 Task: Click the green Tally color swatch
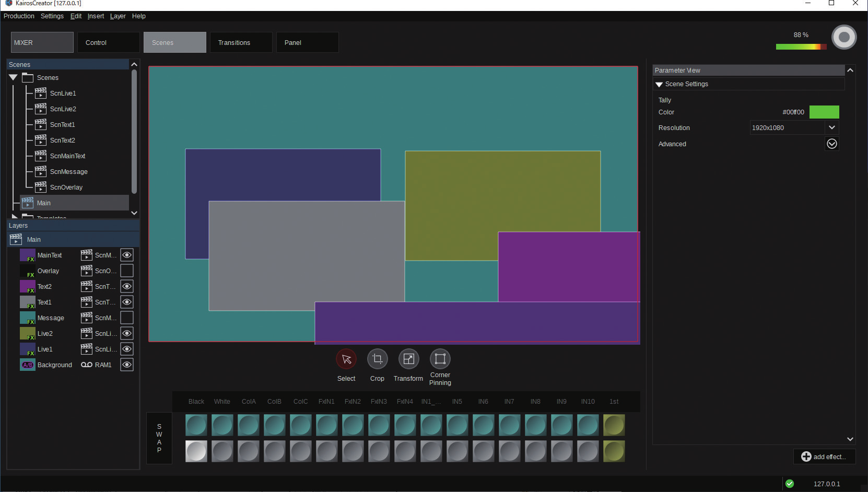(824, 112)
